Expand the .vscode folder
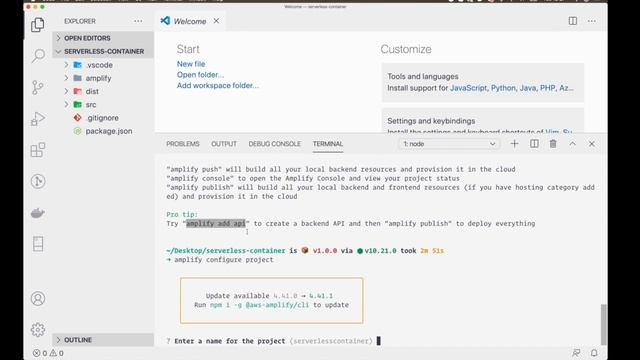The height and width of the screenshot is (360, 640). tap(103, 65)
